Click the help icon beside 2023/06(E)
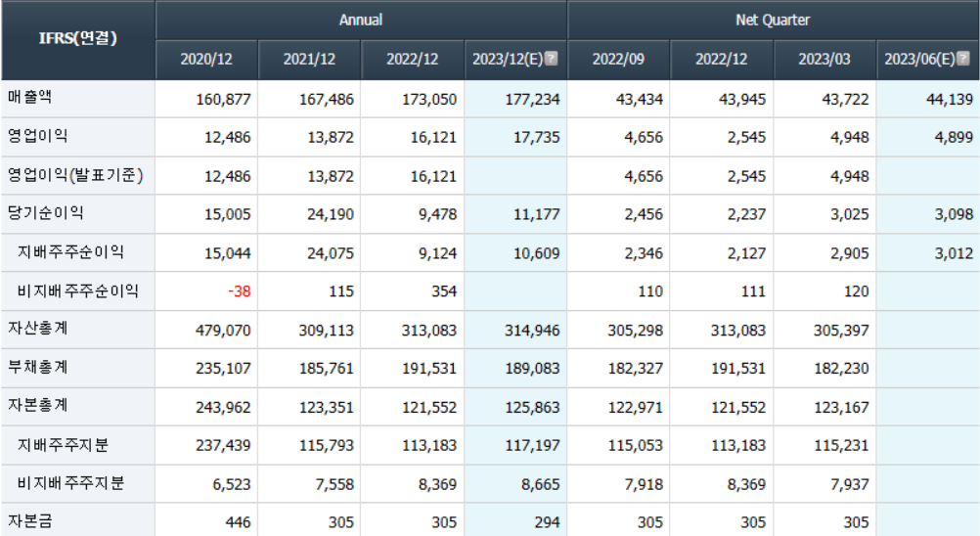 (x=963, y=59)
